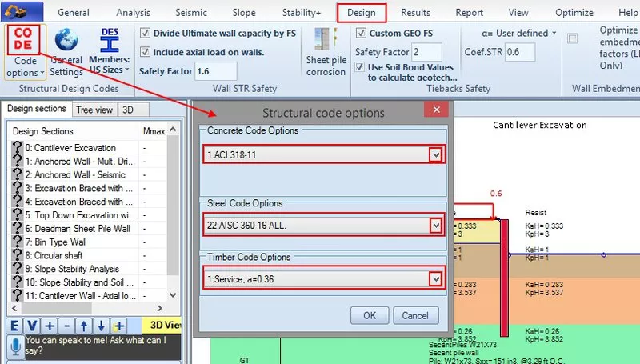
Task: Click the red pile wall in the drawing
Action: click(505, 278)
